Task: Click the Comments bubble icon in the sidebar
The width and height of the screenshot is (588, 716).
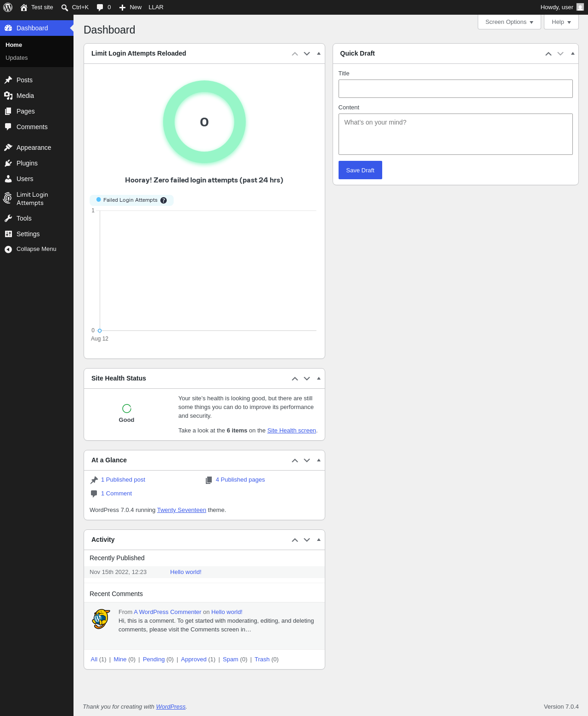Action: click(8, 127)
